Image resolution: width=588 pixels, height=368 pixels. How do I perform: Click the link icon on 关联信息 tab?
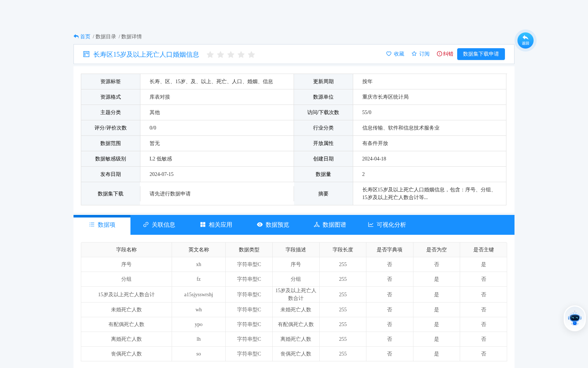pyautogui.click(x=146, y=224)
